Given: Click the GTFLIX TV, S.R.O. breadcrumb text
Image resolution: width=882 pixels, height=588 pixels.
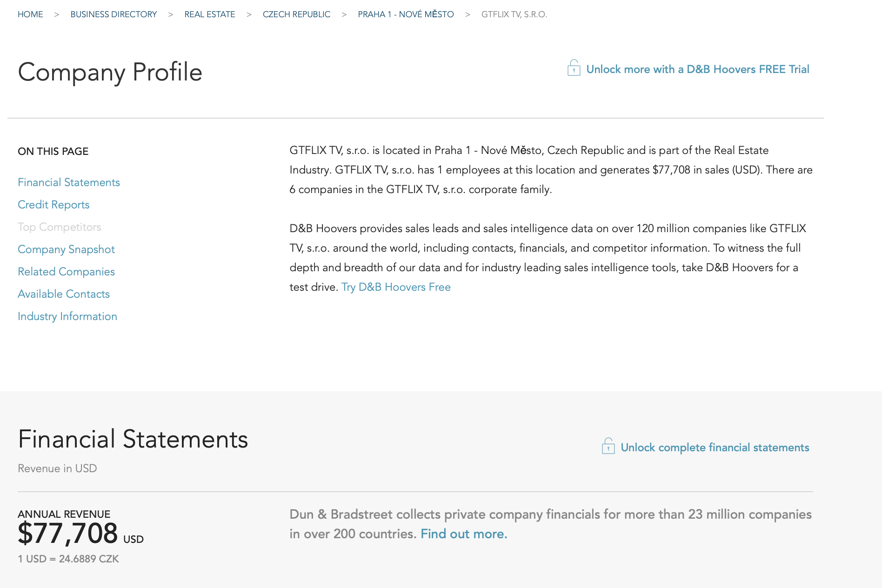Looking at the screenshot, I should pyautogui.click(x=514, y=14).
